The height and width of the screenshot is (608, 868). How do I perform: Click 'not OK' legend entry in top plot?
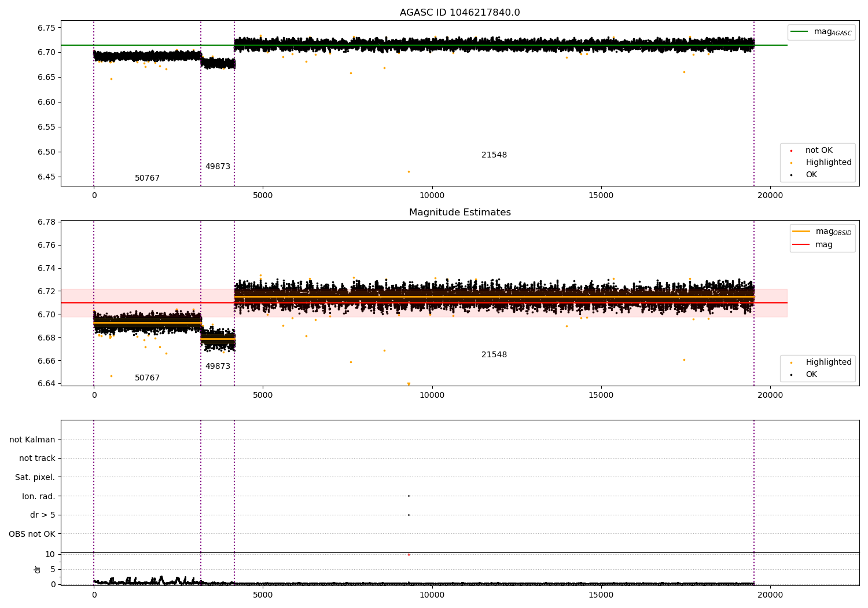coord(819,151)
